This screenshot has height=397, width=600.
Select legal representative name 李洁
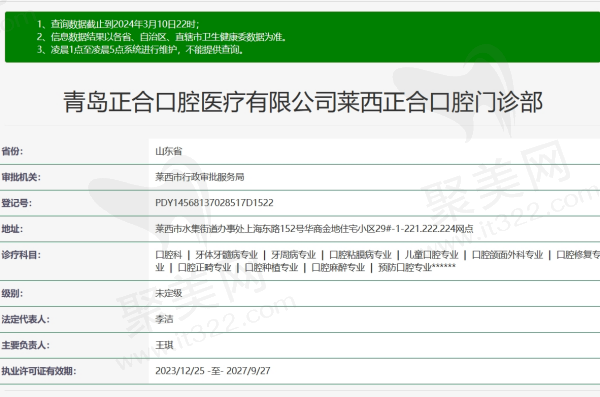[164, 319]
